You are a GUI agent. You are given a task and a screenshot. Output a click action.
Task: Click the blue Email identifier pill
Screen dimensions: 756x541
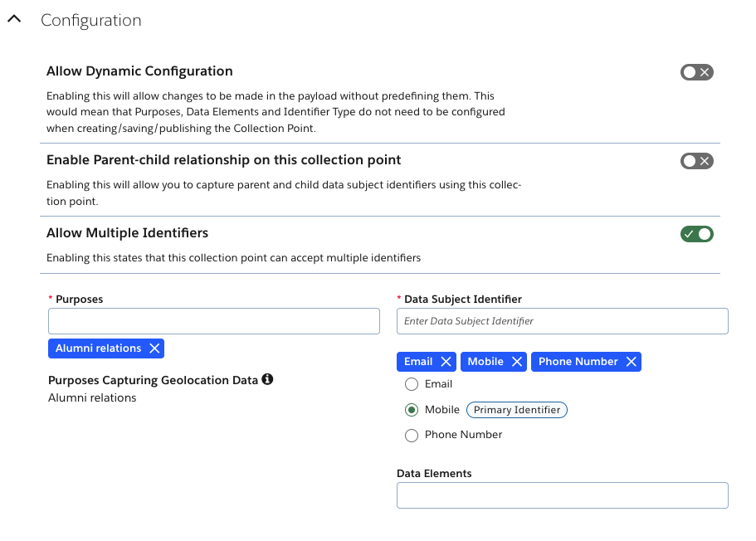tap(419, 361)
